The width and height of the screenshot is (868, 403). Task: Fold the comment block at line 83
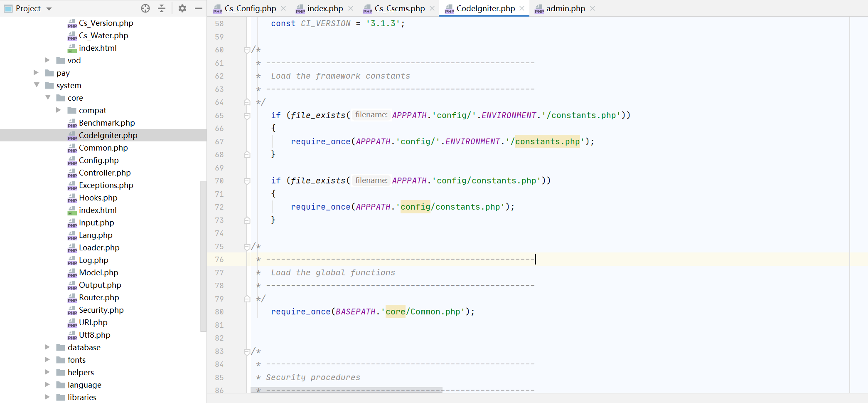point(247,351)
